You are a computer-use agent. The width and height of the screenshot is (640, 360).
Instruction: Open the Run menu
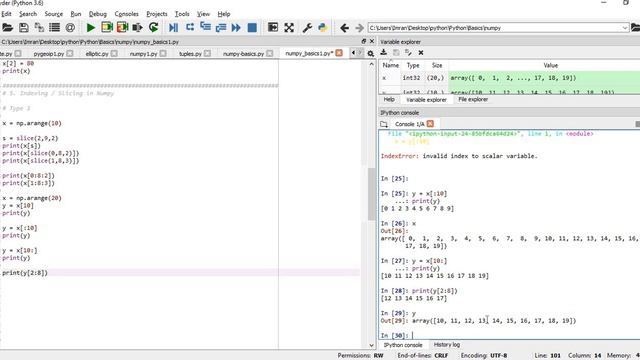click(x=76, y=14)
